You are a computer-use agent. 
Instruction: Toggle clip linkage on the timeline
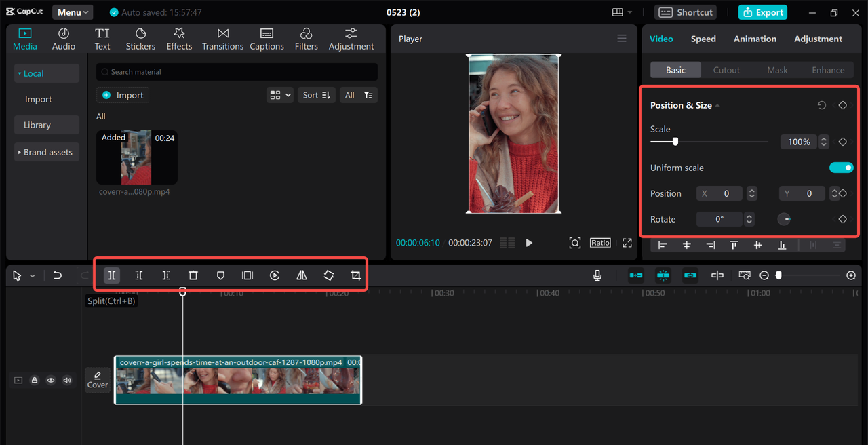tap(690, 275)
